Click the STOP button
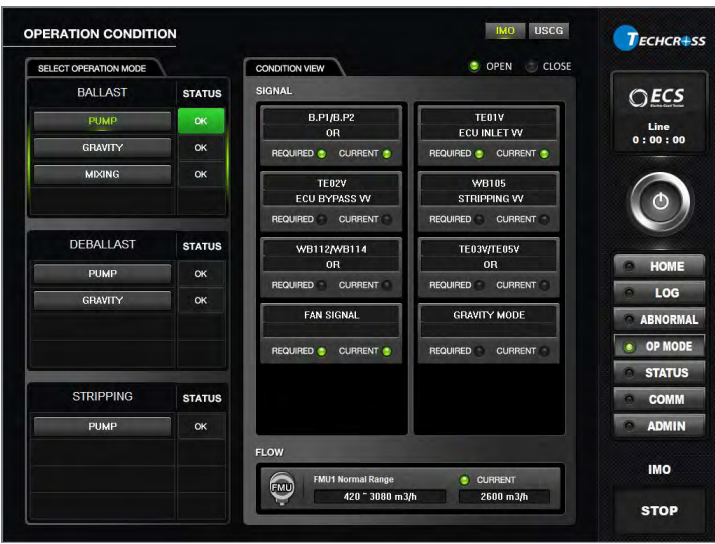This screenshot has width=715, height=544. pos(659,511)
